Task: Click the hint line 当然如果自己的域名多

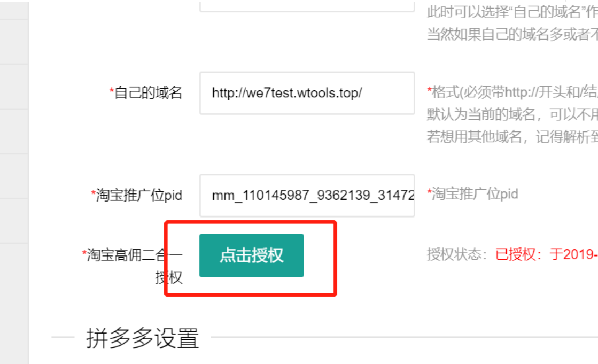Action: (x=512, y=34)
